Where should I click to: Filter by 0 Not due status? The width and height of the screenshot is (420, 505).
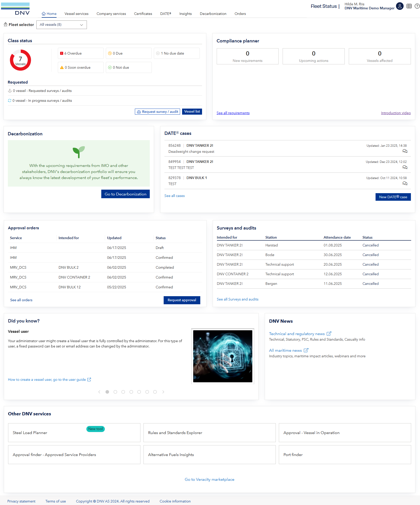coord(129,67)
